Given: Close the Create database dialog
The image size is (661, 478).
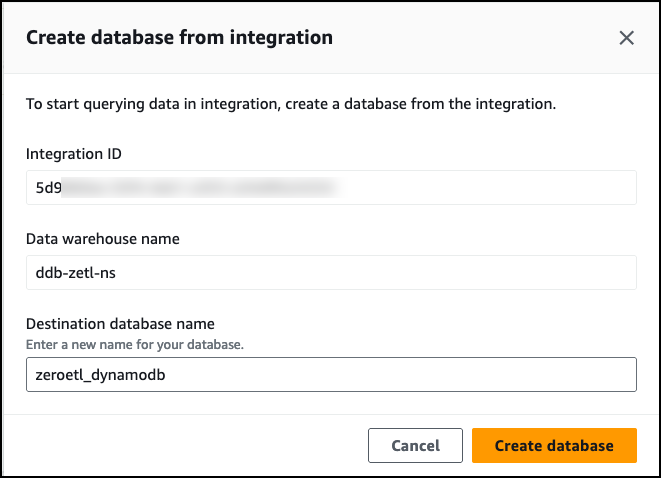Looking at the screenshot, I should pyautogui.click(x=627, y=38).
